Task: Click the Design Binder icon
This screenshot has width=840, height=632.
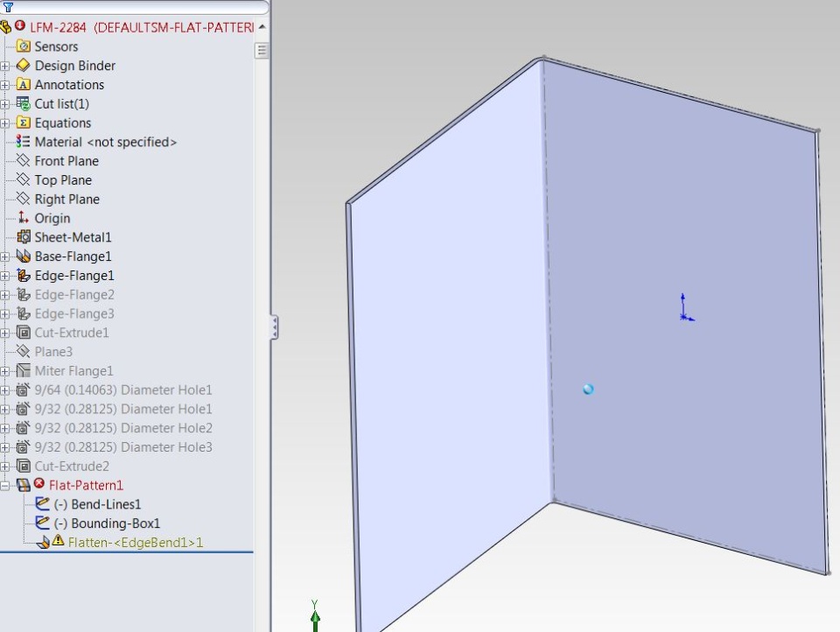Action: pyautogui.click(x=23, y=66)
